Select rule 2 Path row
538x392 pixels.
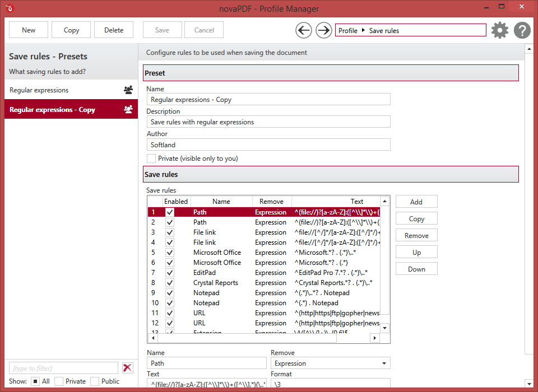coord(264,222)
